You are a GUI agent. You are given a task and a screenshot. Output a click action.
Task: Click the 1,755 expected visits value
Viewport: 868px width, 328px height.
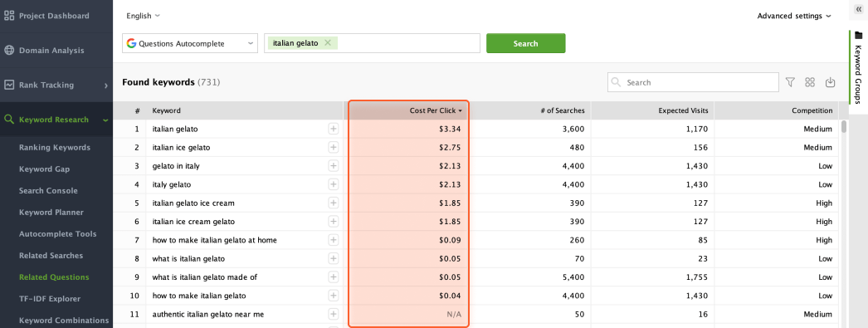click(x=698, y=277)
